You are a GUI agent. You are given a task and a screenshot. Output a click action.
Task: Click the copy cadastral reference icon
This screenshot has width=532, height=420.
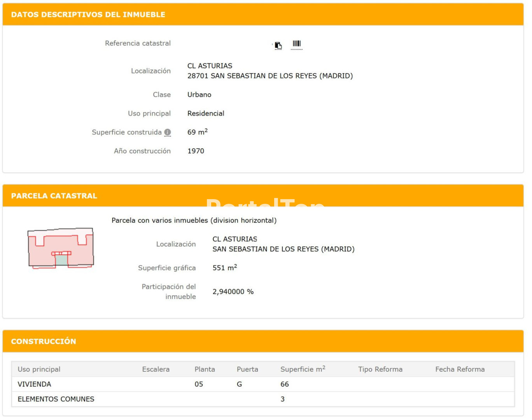click(x=278, y=45)
